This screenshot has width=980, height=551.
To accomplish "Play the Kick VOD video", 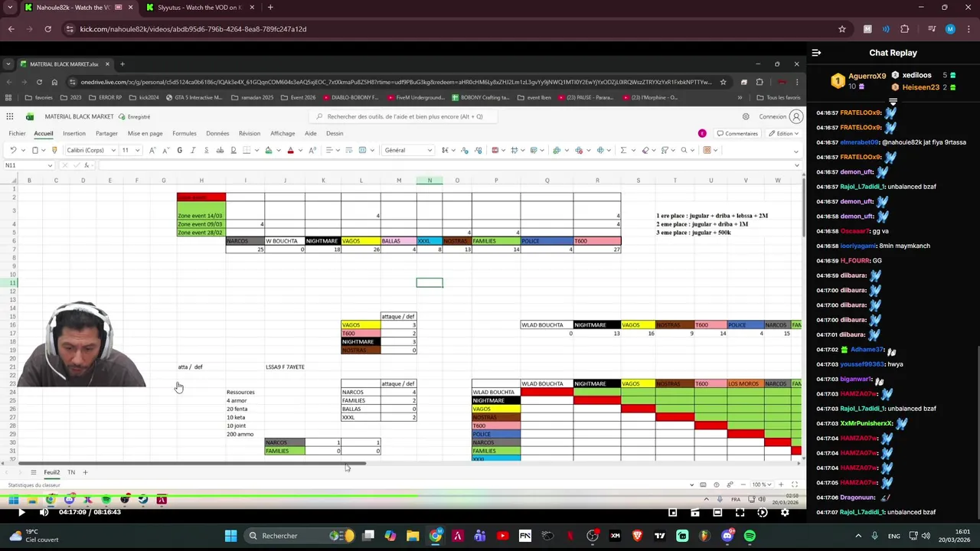I will pyautogui.click(x=21, y=512).
